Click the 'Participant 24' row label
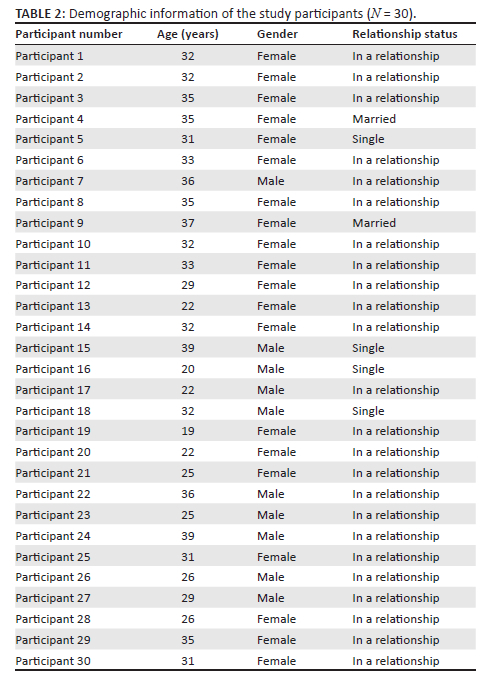 coord(53,536)
